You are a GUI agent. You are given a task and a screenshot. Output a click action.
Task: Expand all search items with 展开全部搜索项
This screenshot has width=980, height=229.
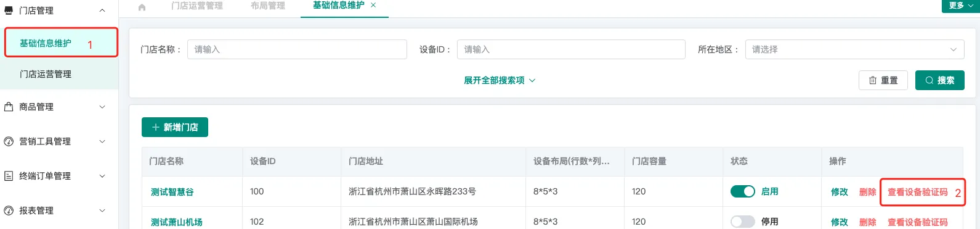pos(500,80)
